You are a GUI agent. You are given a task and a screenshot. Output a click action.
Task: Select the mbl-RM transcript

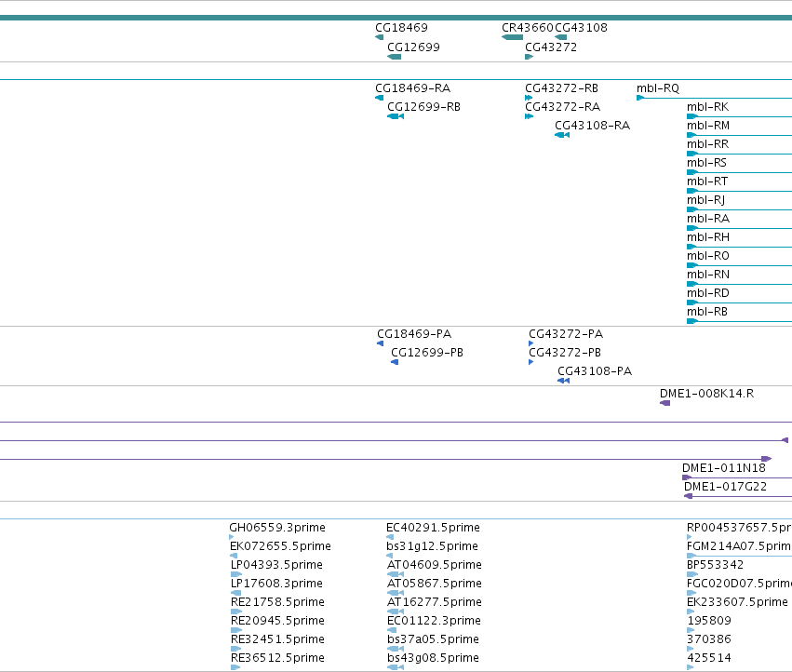(x=708, y=126)
